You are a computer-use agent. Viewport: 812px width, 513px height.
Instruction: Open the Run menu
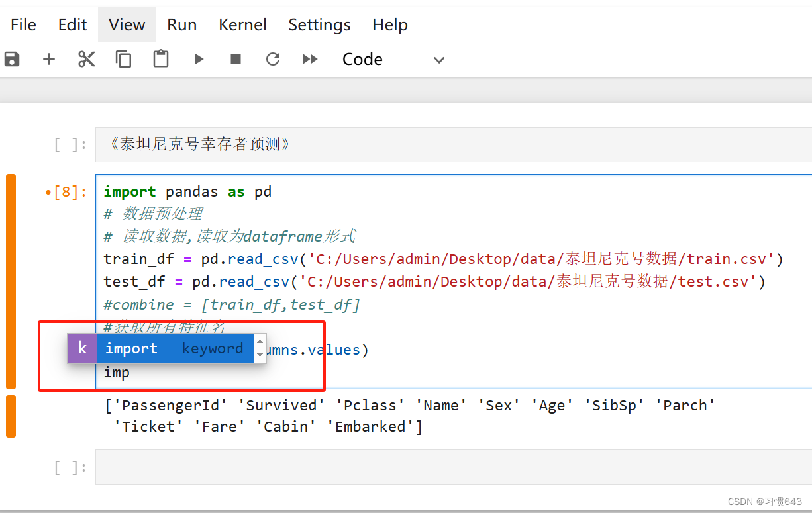pos(181,24)
